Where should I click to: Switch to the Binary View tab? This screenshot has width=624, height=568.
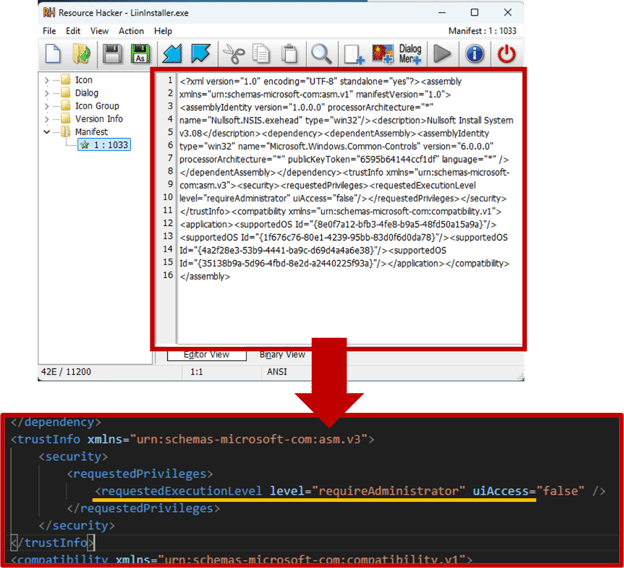(x=282, y=354)
